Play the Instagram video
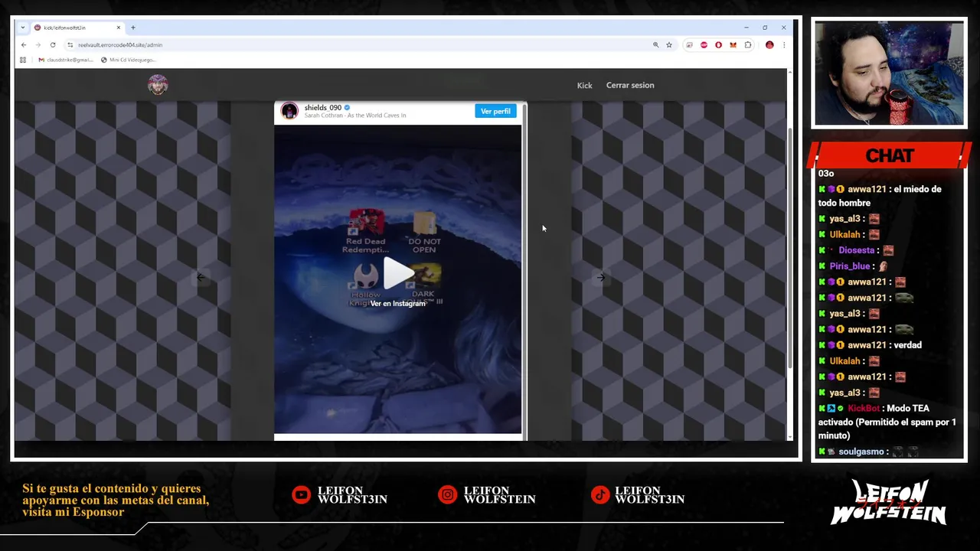This screenshot has width=980, height=551. (x=398, y=273)
